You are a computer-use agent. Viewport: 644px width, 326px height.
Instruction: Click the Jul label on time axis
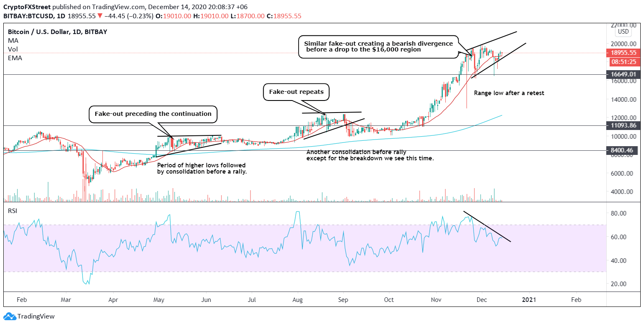click(x=251, y=299)
